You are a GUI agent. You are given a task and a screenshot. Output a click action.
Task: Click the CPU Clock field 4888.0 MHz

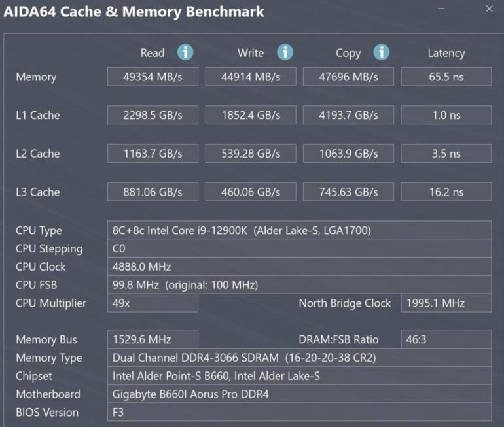299,267
